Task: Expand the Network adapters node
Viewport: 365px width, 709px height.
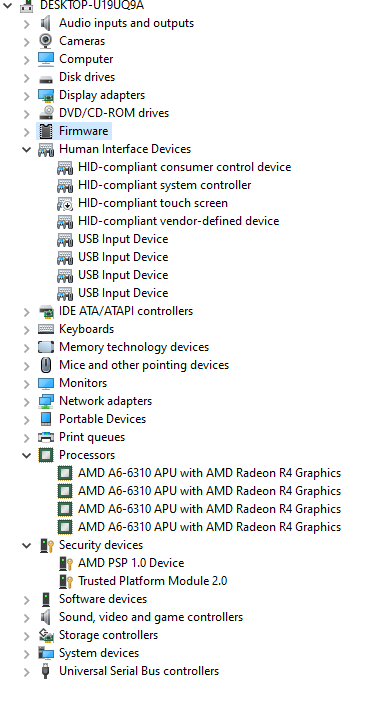Action: point(26,402)
